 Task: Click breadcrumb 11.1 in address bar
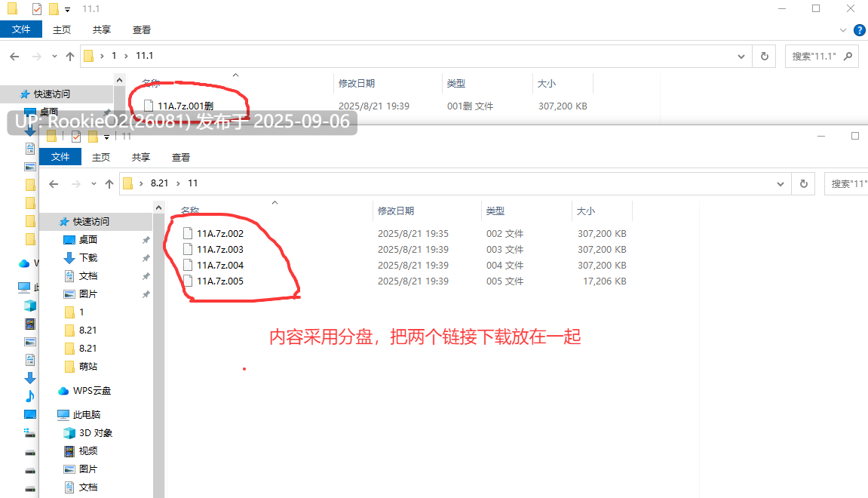point(145,55)
